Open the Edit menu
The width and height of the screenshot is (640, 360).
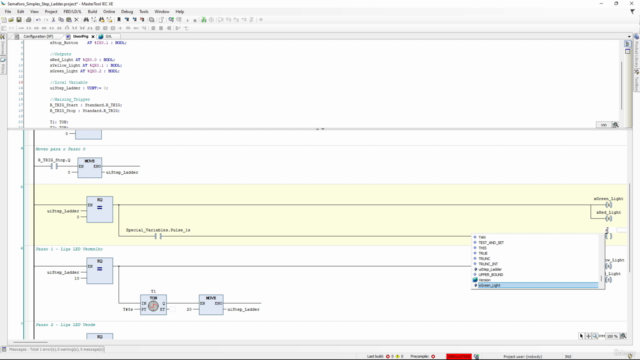(x=20, y=11)
